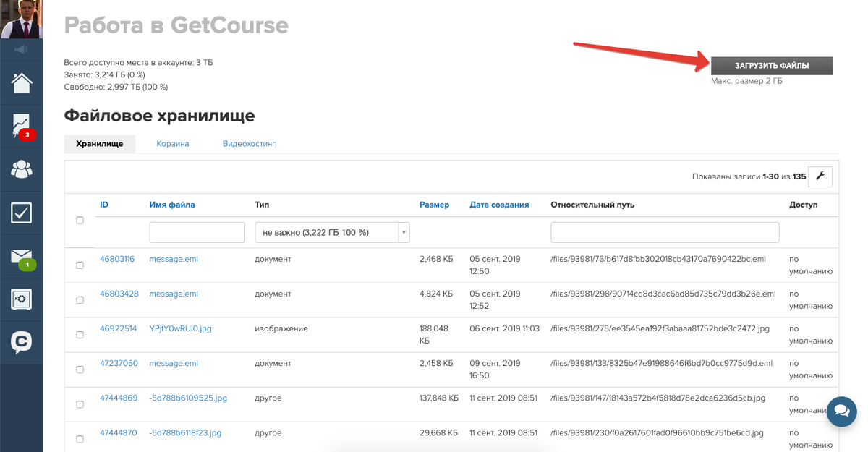Image resolution: width=868 pixels, height=452 pixels.
Task: Click date 06 сент. 2019 11:03
Action: coord(504,328)
